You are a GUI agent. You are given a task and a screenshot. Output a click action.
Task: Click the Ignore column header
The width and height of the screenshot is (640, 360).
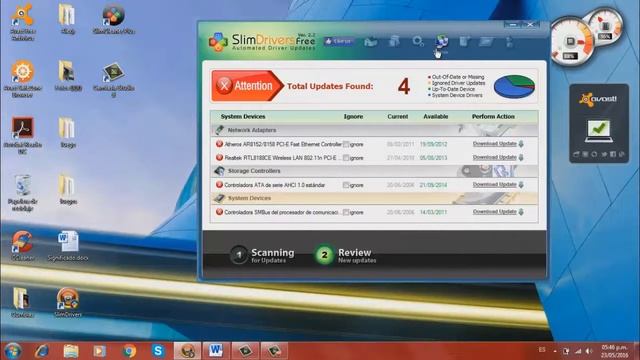353,117
